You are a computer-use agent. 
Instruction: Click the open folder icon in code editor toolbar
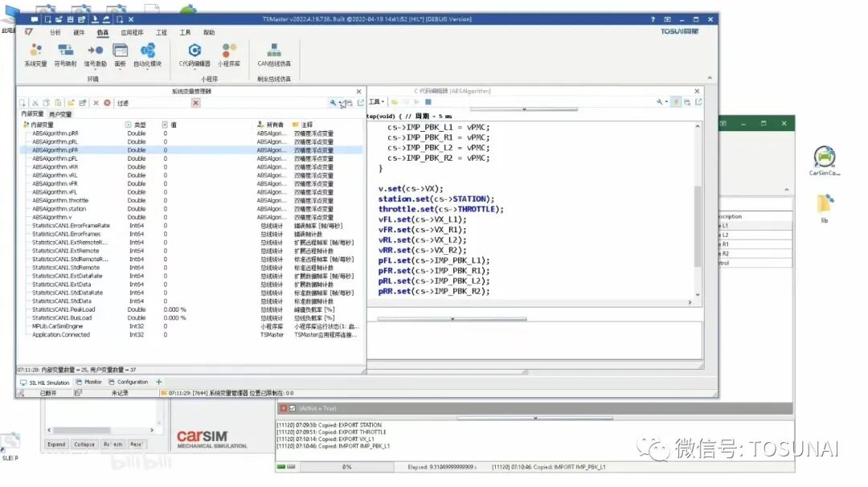pos(394,102)
